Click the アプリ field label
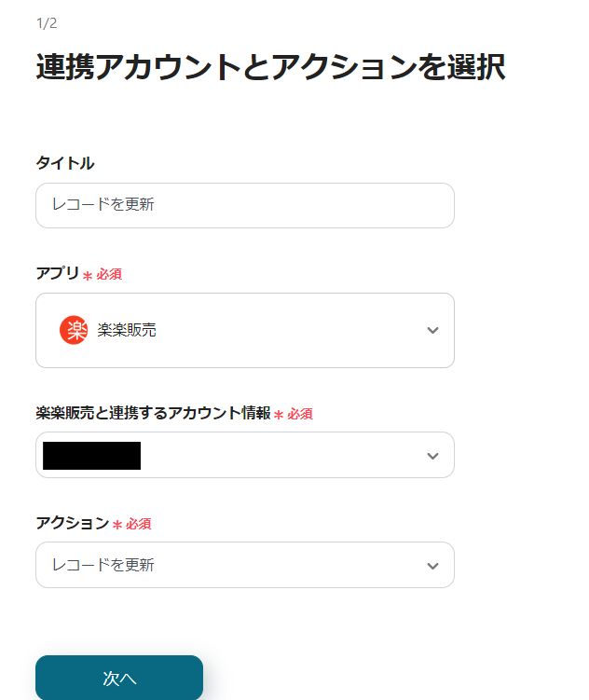Image resolution: width=589 pixels, height=700 pixels. click(57, 273)
